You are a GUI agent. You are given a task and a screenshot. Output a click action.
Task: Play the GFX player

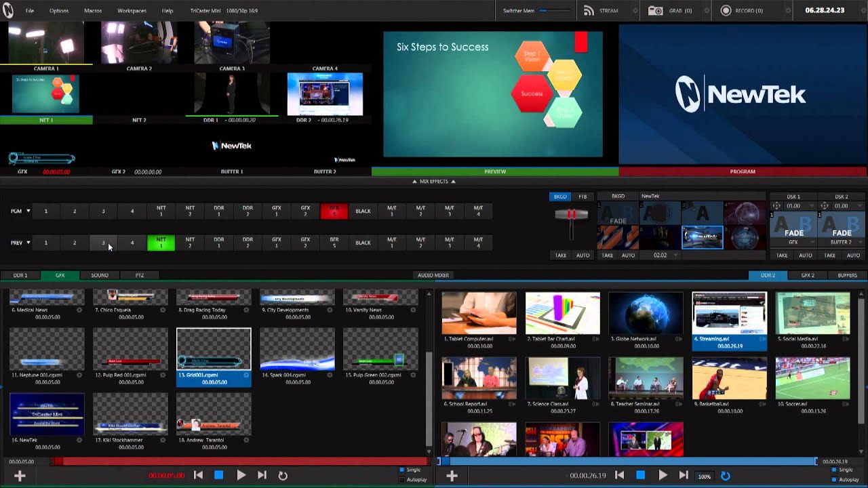pyautogui.click(x=241, y=475)
